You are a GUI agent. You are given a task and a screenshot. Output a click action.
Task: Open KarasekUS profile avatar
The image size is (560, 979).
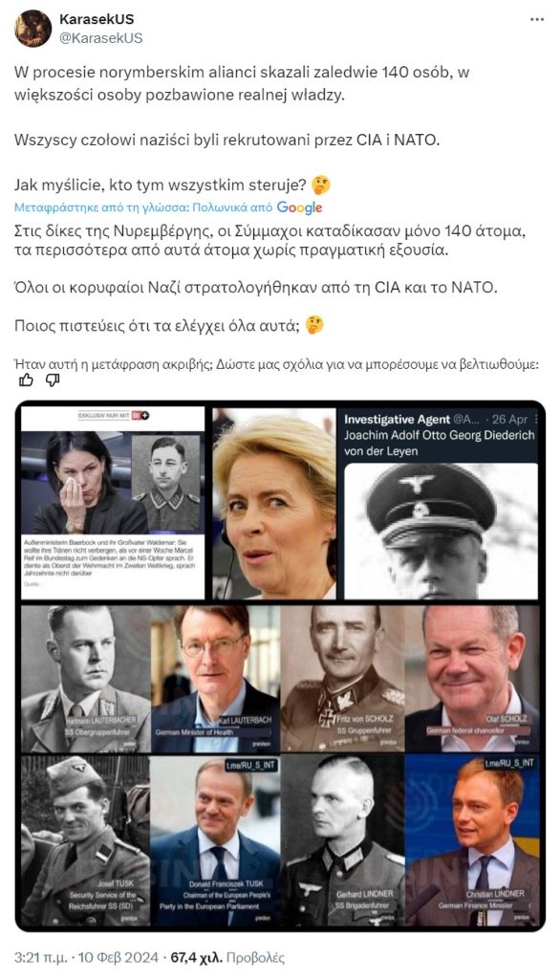pyautogui.click(x=32, y=29)
